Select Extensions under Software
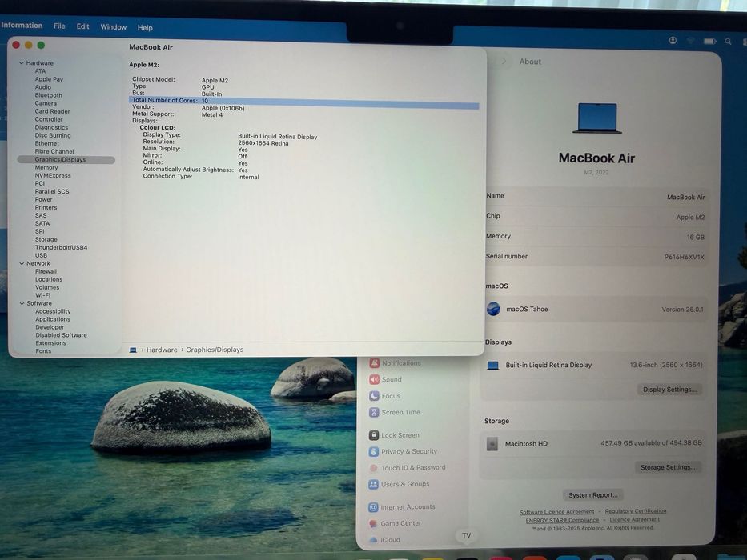Image resolution: width=747 pixels, height=560 pixels. point(50,343)
